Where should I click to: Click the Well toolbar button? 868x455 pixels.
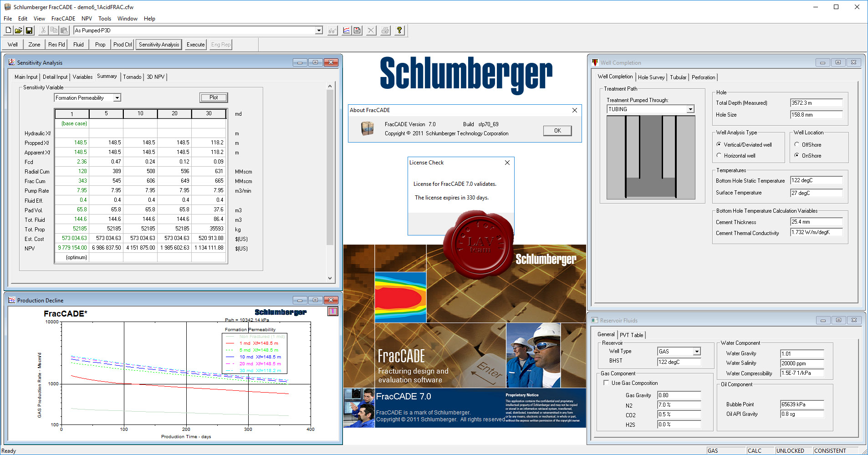pos(13,45)
